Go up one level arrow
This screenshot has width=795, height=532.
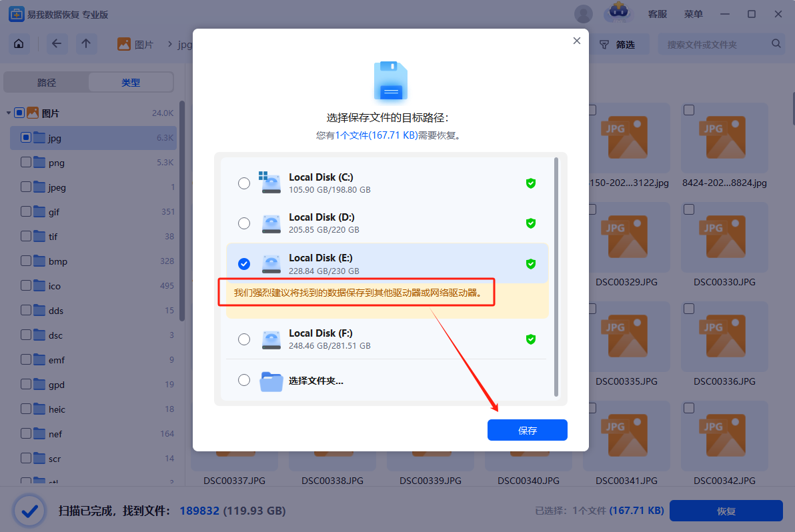pyautogui.click(x=86, y=44)
